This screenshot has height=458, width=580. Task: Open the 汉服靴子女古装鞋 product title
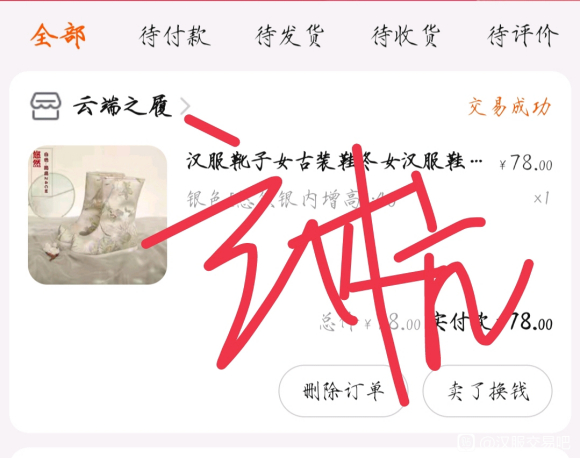coord(334,161)
